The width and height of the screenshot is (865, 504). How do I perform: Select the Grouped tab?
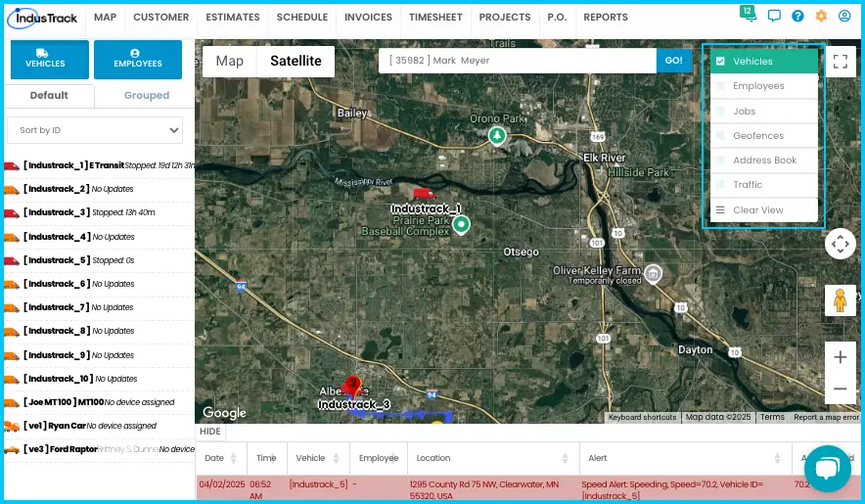pos(146,96)
